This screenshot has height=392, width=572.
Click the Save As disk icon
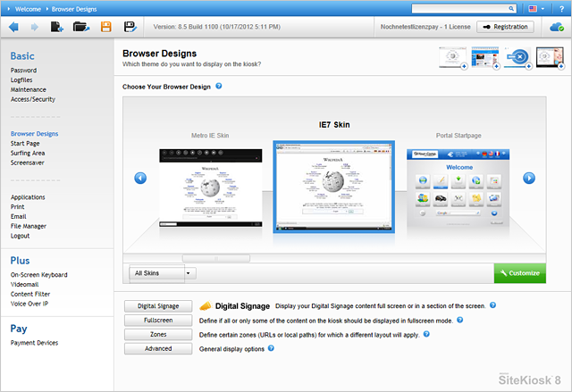(x=130, y=27)
